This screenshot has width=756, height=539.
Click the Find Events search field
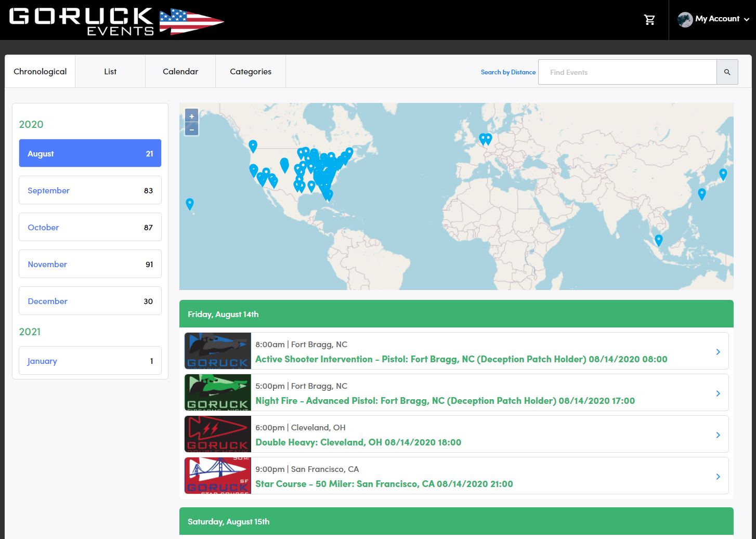[x=627, y=72]
